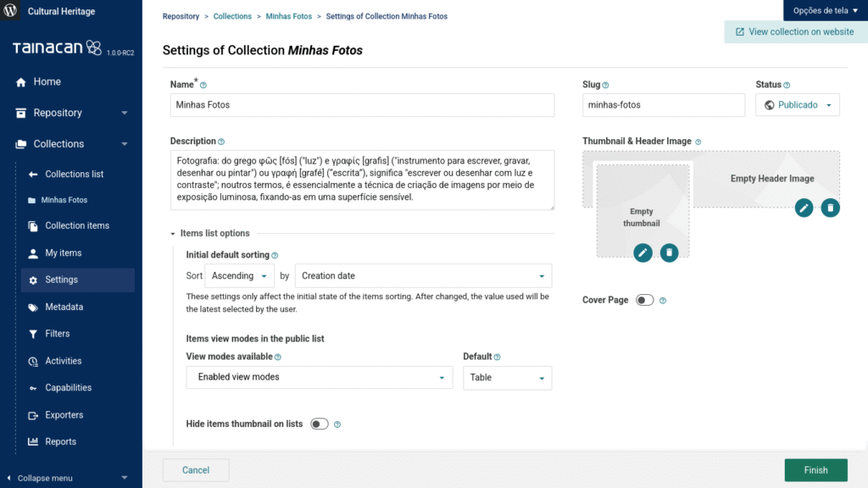This screenshot has width=868, height=488.
Task: Open Metadata in the sidebar
Action: 64,307
